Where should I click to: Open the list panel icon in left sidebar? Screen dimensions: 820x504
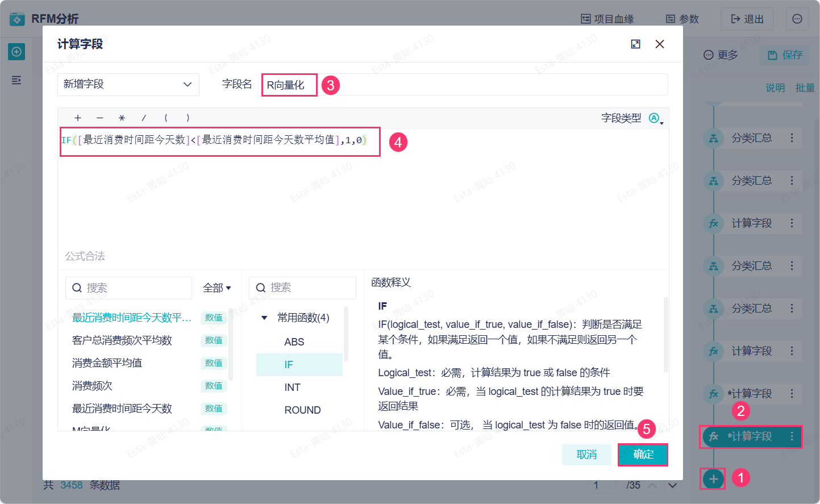(16, 80)
